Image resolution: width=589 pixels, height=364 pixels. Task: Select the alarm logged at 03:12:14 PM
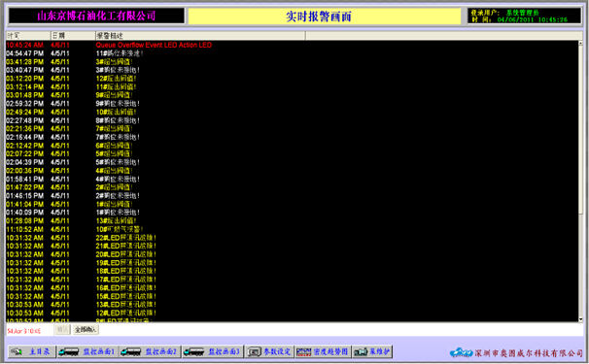pyautogui.click(x=292, y=86)
